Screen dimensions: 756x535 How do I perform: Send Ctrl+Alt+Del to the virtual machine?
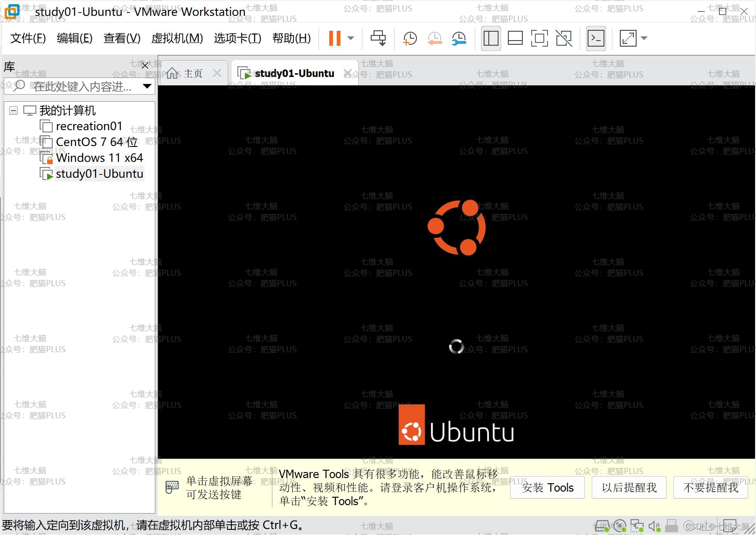(378, 38)
